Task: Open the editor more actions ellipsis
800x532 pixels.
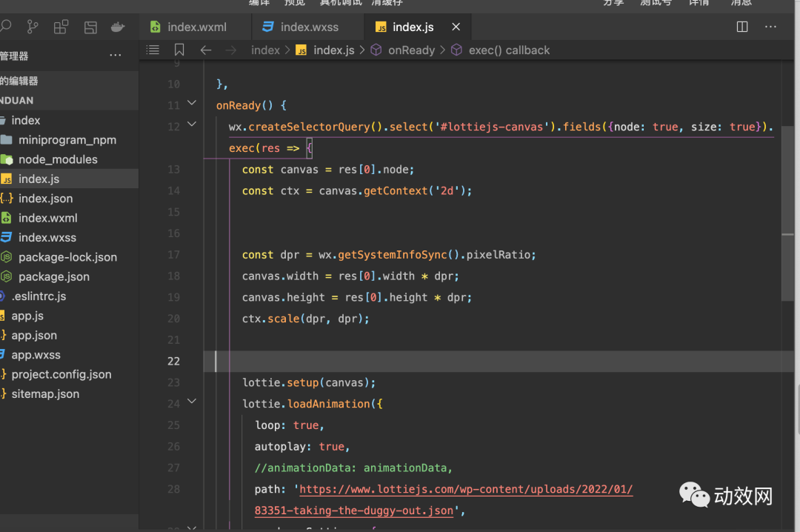Action: (x=770, y=27)
